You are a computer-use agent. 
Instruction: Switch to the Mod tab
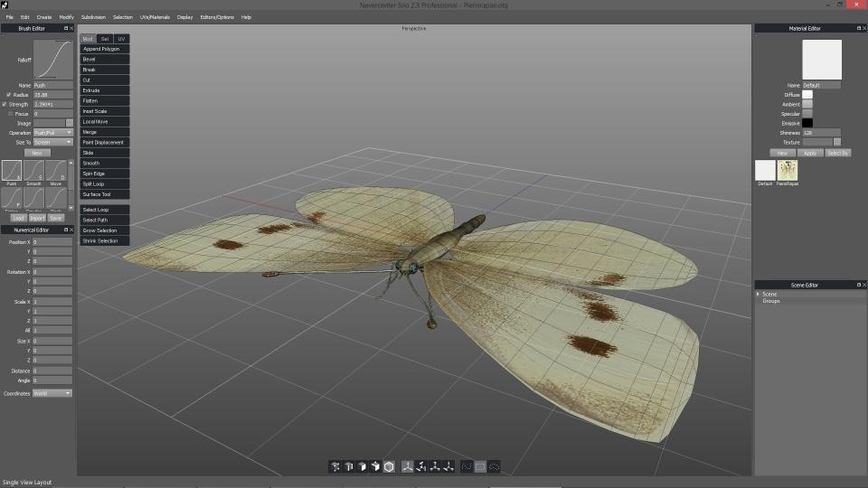88,39
